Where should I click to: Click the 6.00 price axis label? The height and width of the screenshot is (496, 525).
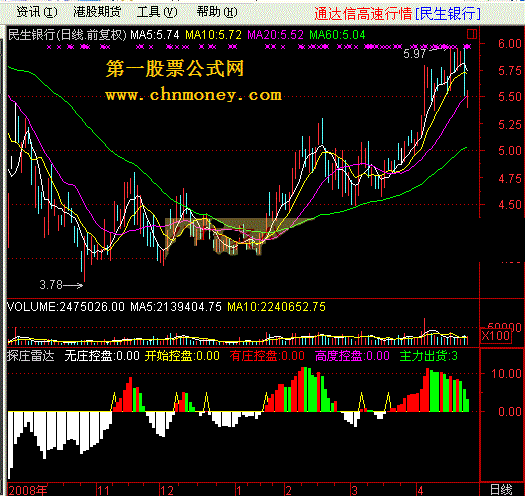[x=510, y=44]
